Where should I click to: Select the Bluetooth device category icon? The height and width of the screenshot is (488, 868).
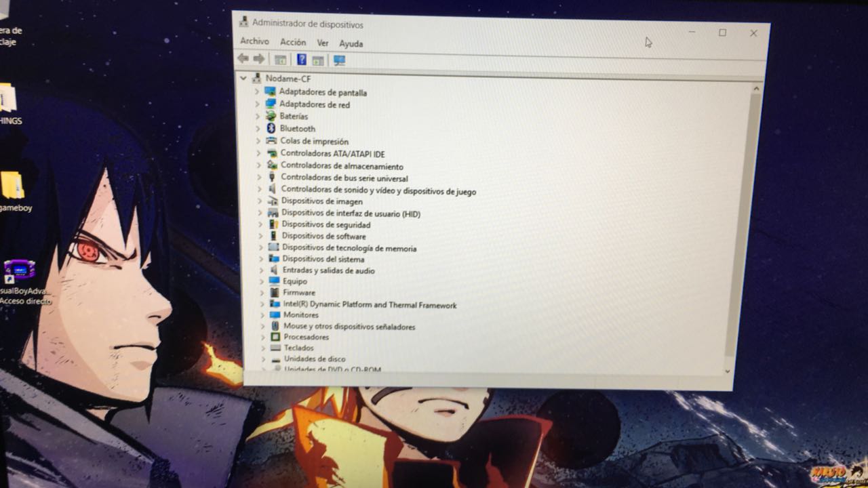pos(271,128)
